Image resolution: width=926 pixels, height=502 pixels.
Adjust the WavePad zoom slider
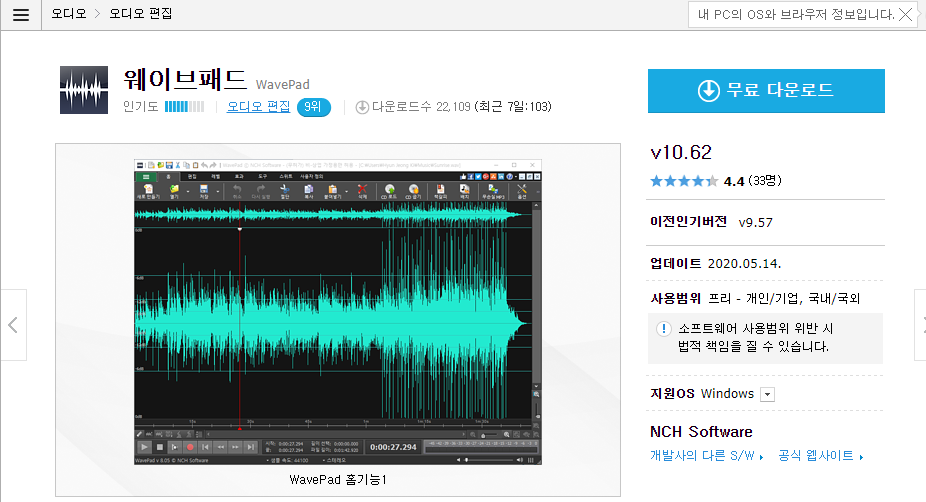click(491, 435)
